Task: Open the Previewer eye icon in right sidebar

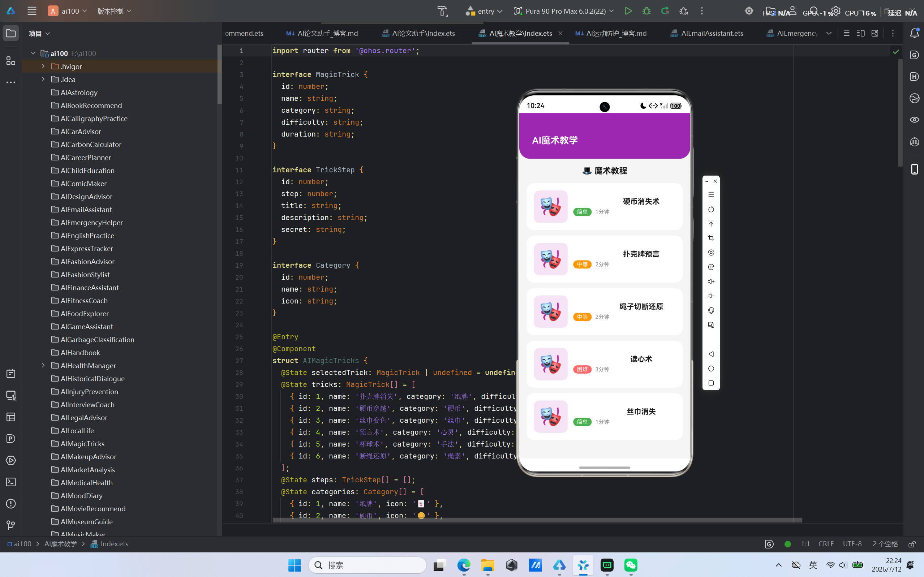Action: (x=915, y=120)
